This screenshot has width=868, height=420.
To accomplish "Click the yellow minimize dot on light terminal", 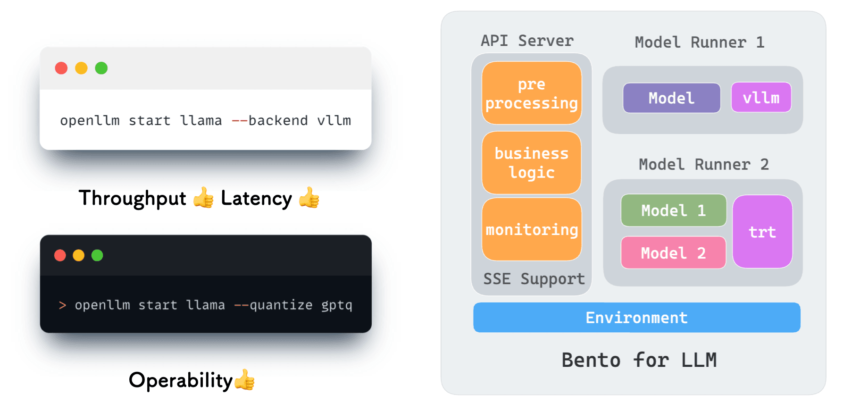I will tap(82, 68).
